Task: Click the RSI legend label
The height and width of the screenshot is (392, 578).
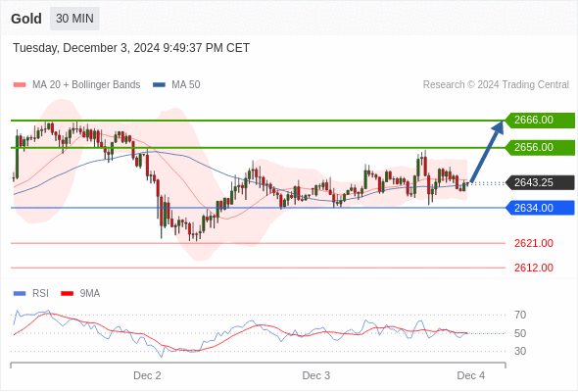Action: click(40, 294)
